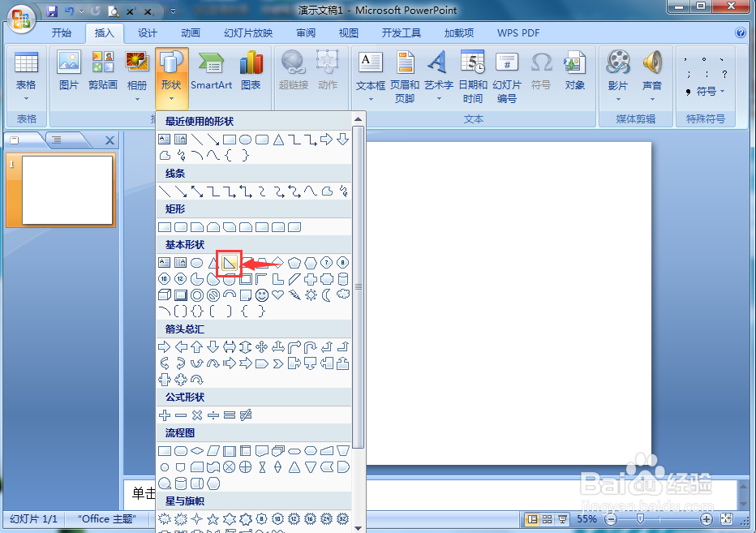The width and height of the screenshot is (756, 533).
Task: Select the moon shape
Action: click(327, 294)
